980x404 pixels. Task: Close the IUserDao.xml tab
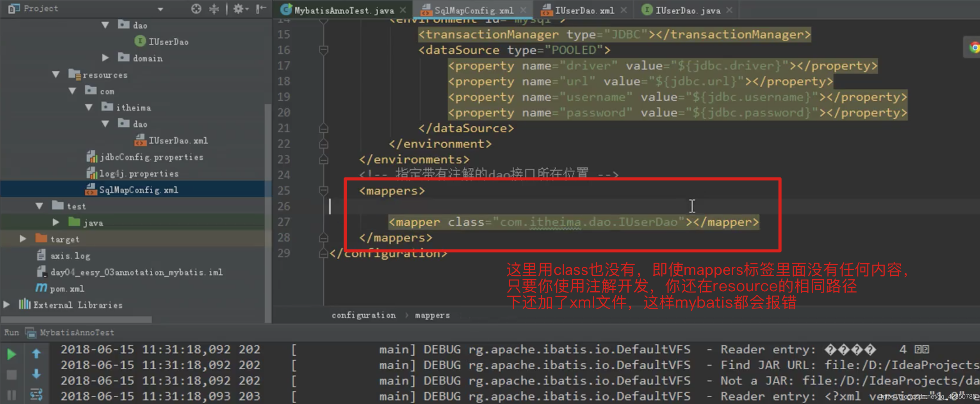[x=624, y=10]
